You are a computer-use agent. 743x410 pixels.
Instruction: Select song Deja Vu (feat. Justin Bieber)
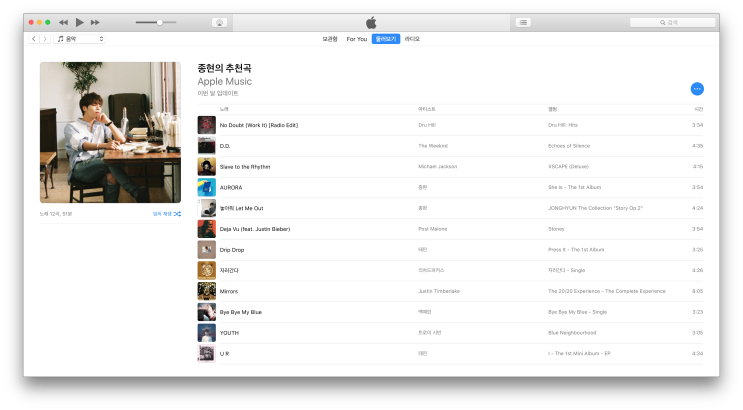(x=255, y=229)
